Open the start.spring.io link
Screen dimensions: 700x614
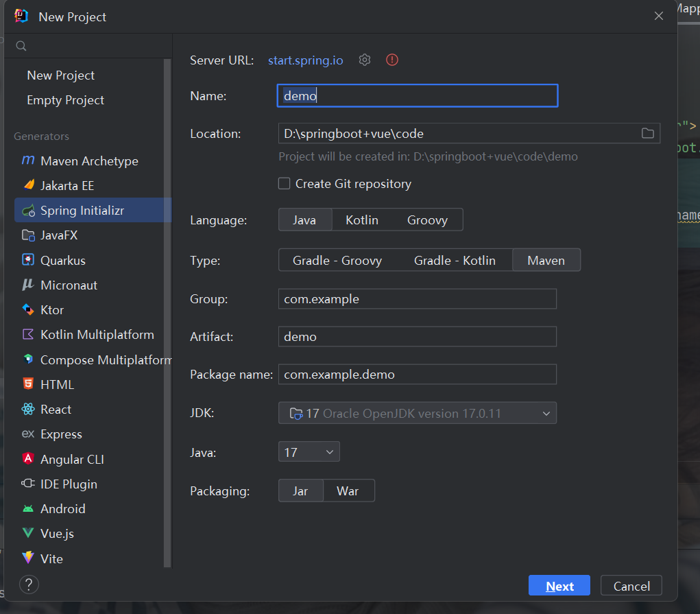pyautogui.click(x=305, y=60)
